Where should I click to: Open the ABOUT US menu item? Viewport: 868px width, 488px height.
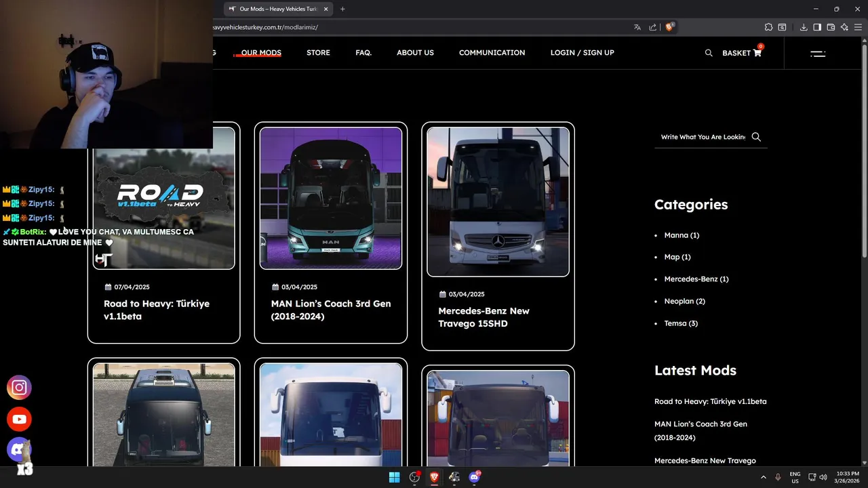click(415, 53)
